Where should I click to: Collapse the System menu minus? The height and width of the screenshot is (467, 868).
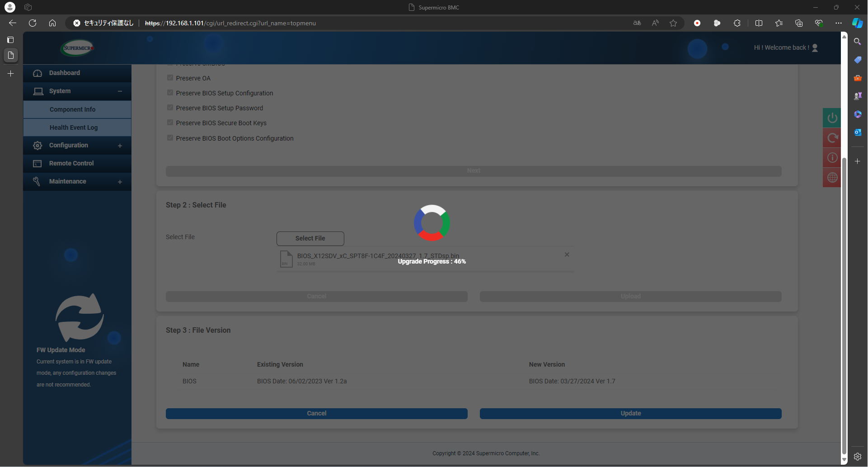(120, 91)
